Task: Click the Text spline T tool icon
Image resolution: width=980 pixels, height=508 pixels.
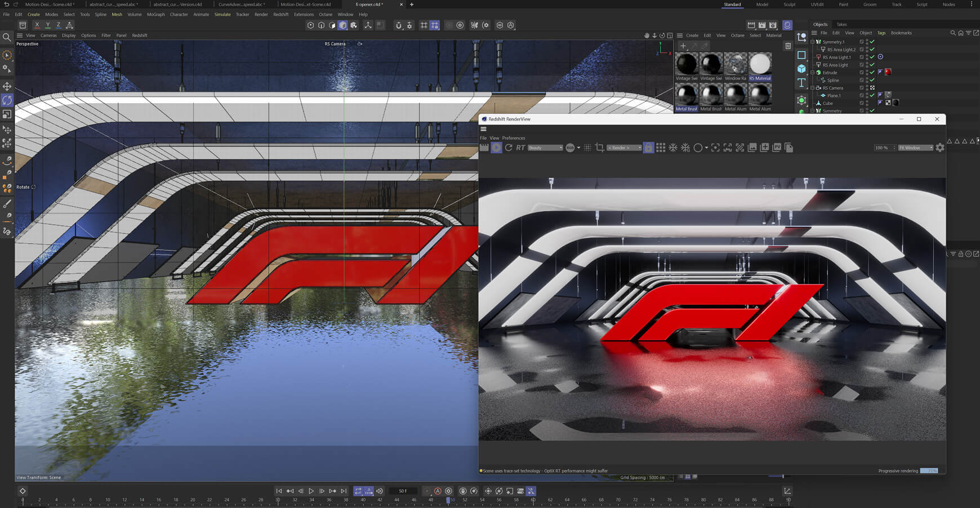Action: point(801,83)
